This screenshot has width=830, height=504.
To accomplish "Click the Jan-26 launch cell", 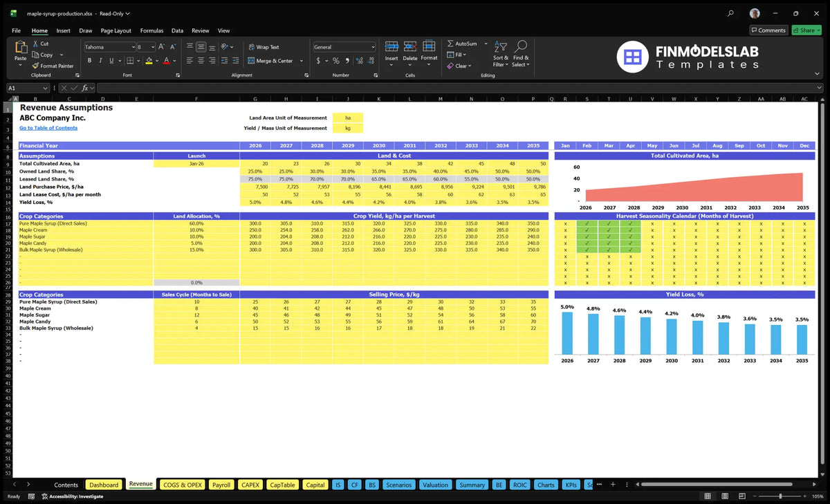I will pyautogui.click(x=196, y=163).
